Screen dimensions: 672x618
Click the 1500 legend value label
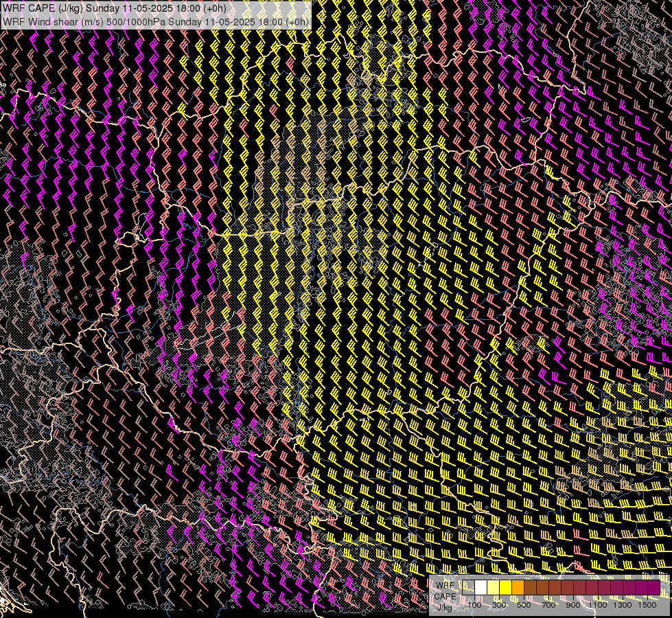647,605
